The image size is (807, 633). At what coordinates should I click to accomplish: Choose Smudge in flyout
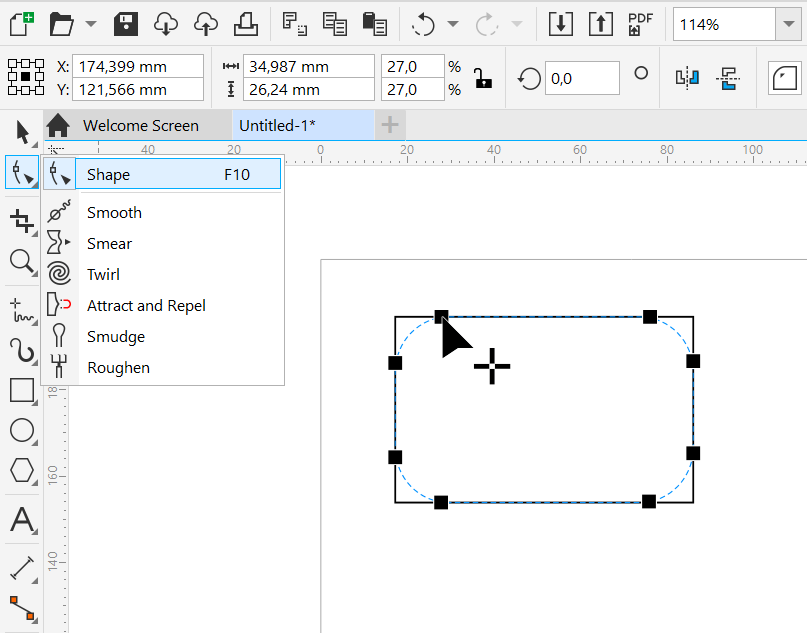coord(163,337)
